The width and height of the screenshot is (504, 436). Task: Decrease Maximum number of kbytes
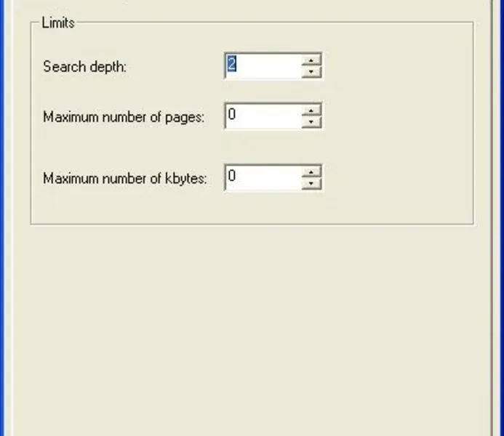point(311,183)
